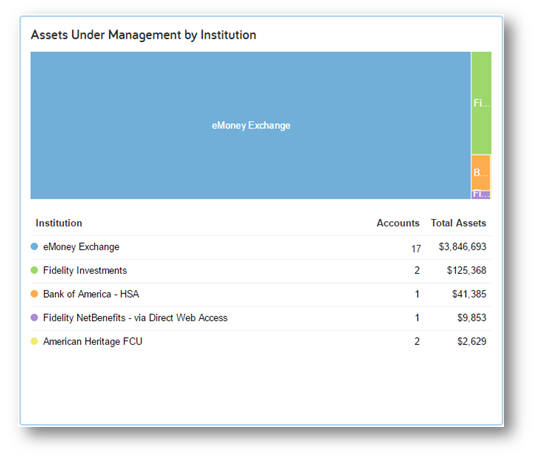Click the $125,368 total assets value

point(466,270)
